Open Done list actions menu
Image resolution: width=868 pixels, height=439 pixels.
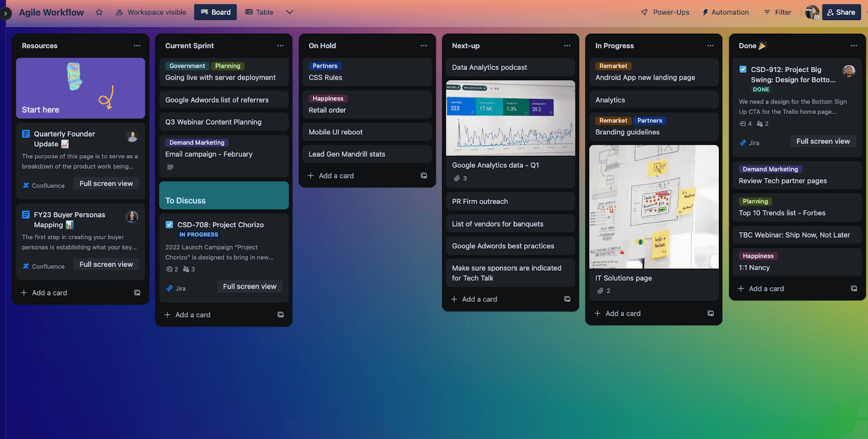click(x=854, y=46)
